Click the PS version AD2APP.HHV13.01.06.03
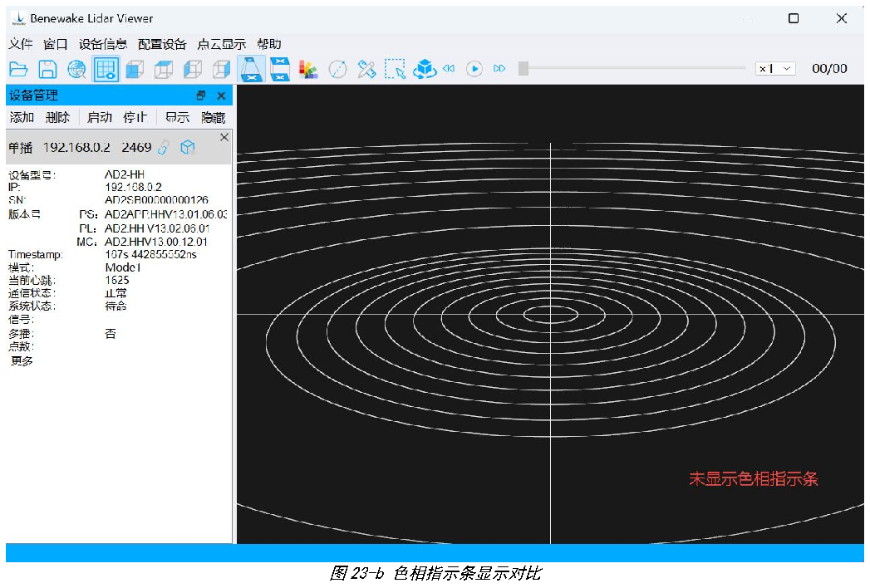The width and height of the screenshot is (870, 588). coord(166,214)
